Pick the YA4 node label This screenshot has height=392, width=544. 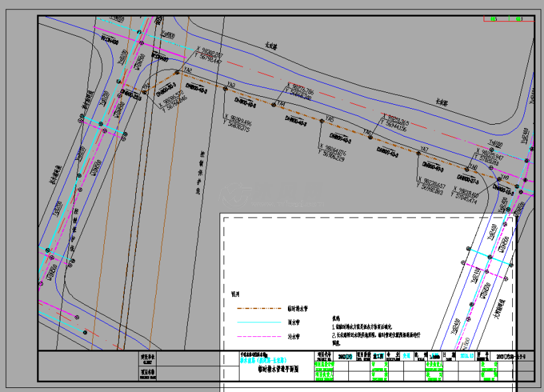coord(281,103)
